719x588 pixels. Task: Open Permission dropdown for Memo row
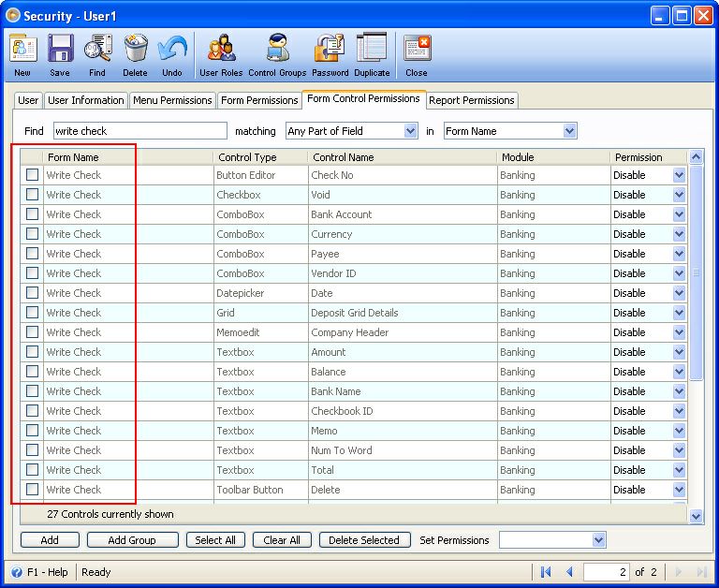click(x=679, y=431)
